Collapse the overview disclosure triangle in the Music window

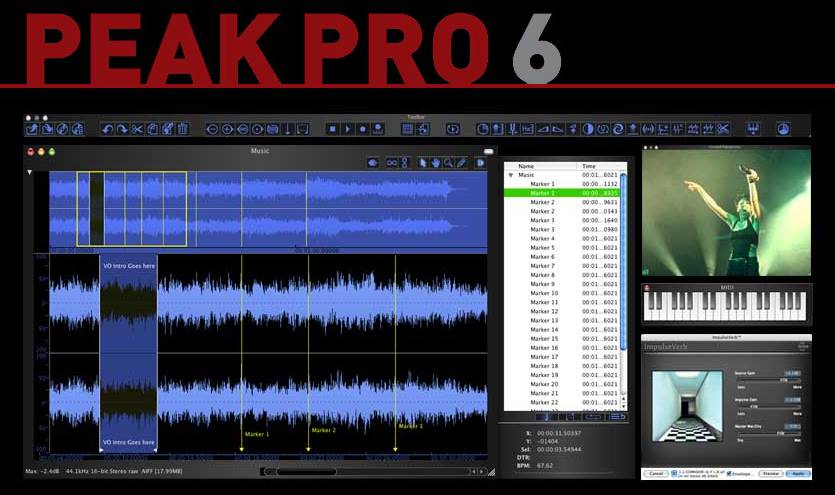(30, 172)
